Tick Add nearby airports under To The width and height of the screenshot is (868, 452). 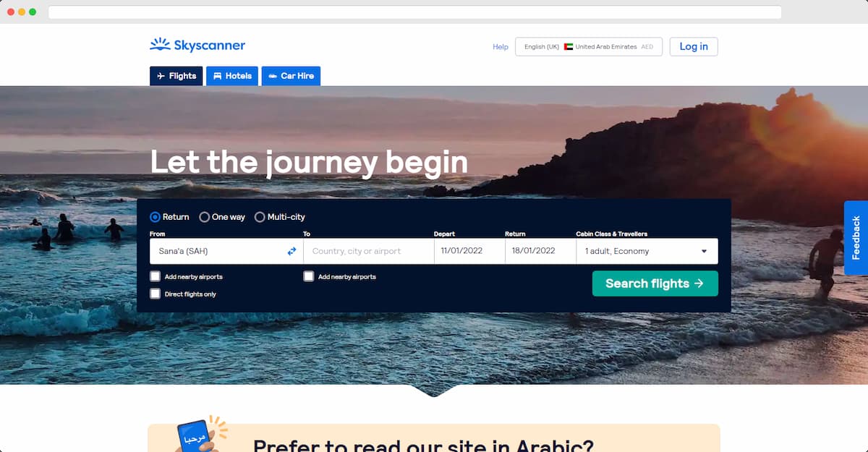[309, 276]
